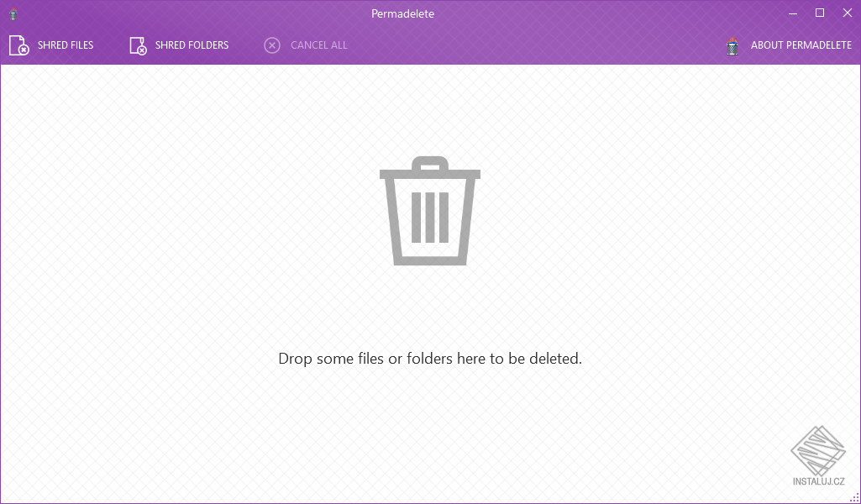Minimize the Permadelete window

pos(792,13)
